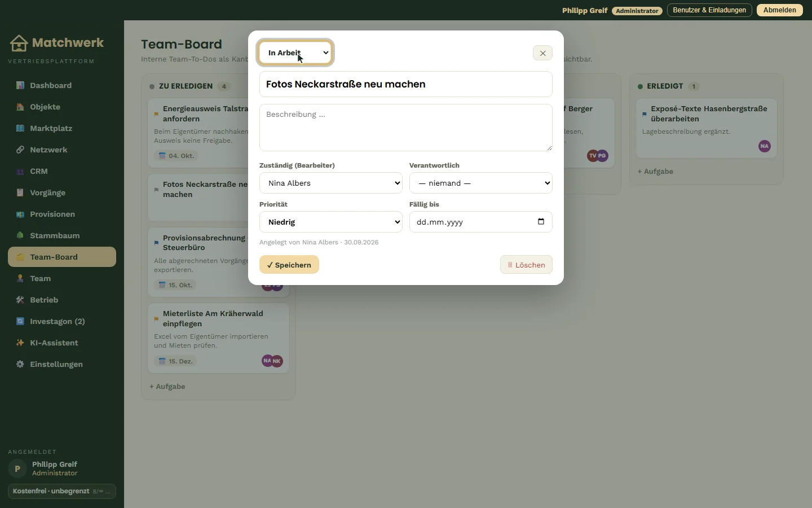Open the Zuständig (Bearbeiter) dropdown
Viewport: 812px width, 508px height.
(x=331, y=183)
